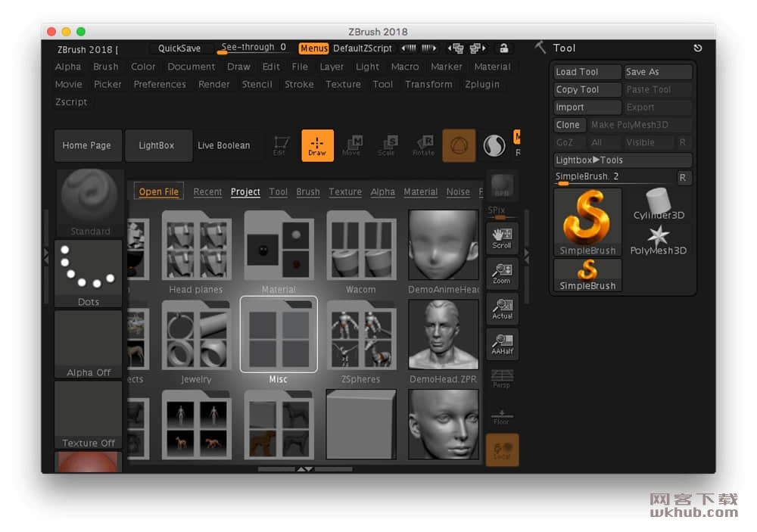Expand the Lightbox▶Tools section
The width and height of the screenshot is (757, 532).
point(623,160)
